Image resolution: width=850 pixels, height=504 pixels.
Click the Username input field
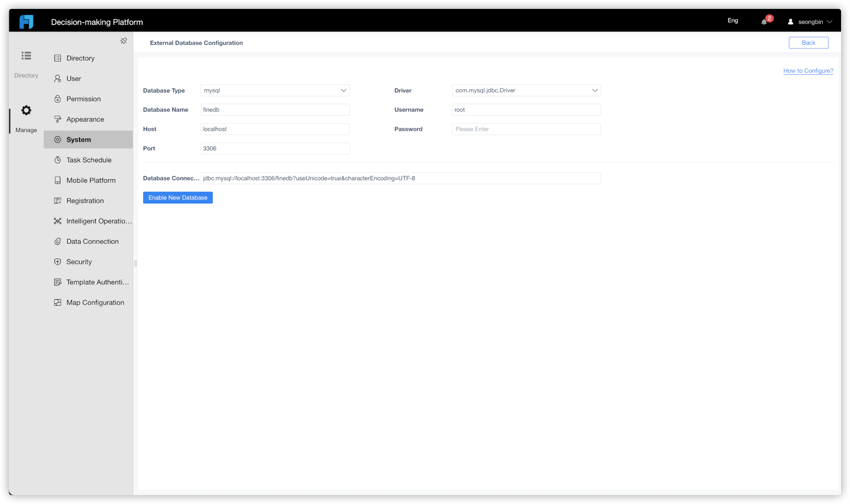pos(526,110)
